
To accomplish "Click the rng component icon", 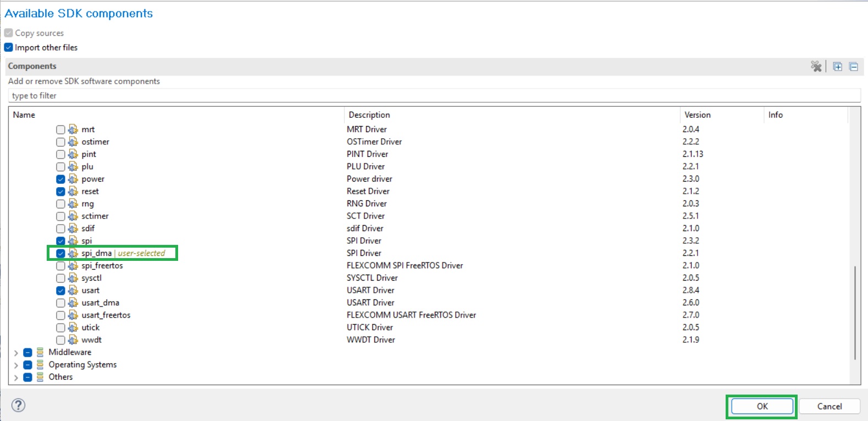I will tap(73, 204).
